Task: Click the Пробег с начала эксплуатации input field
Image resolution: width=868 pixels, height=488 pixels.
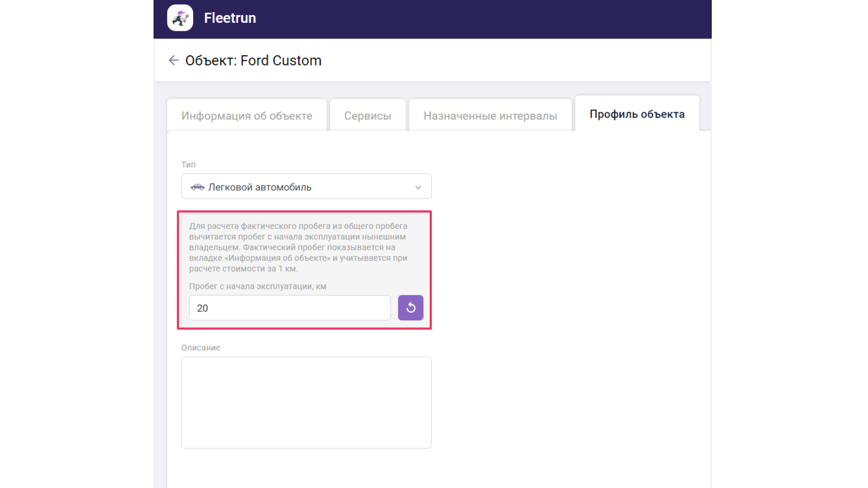Action: 289,307
